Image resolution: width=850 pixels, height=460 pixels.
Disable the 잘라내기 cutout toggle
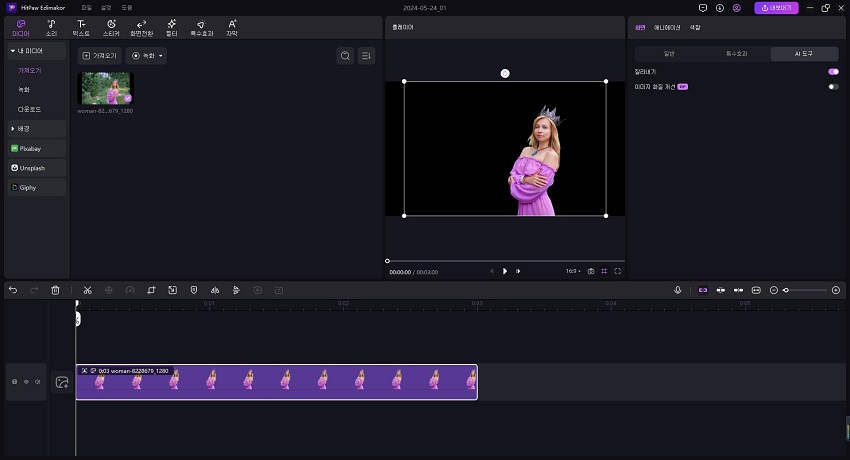(832, 72)
